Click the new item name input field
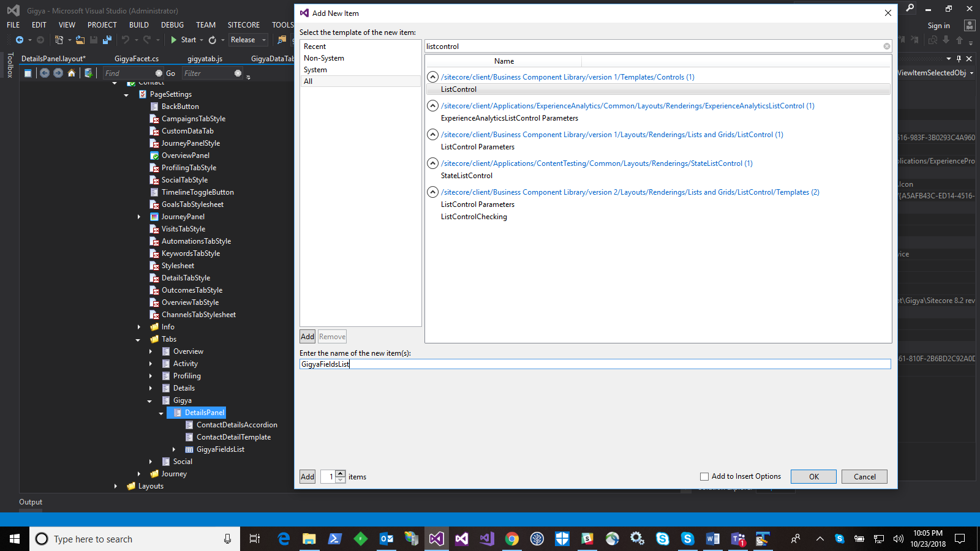Viewport: 980px width, 551px height. tap(595, 364)
